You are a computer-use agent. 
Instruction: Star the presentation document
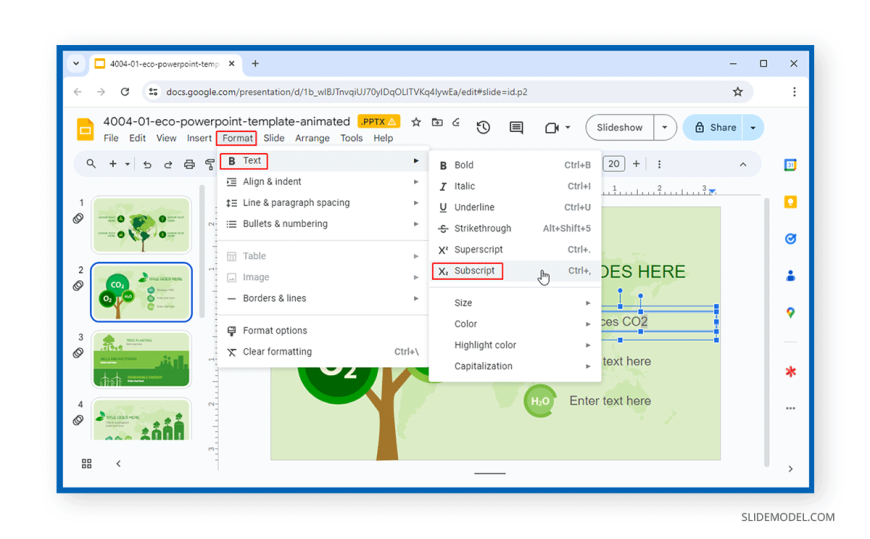click(416, 122)
